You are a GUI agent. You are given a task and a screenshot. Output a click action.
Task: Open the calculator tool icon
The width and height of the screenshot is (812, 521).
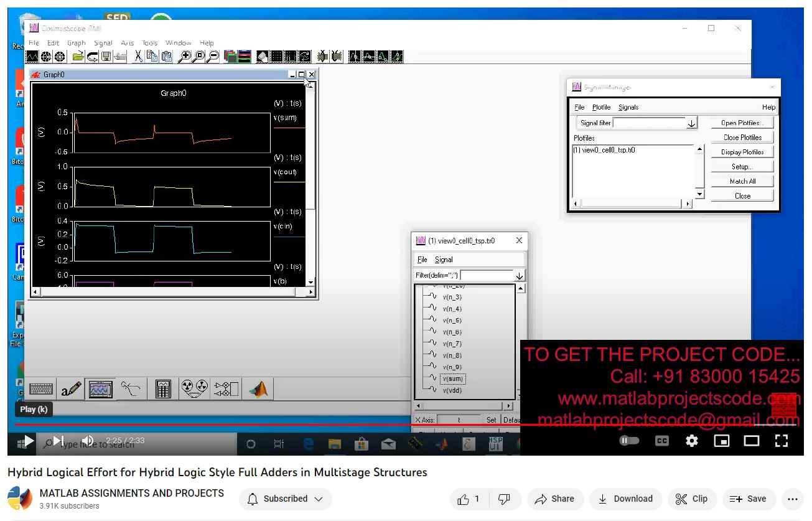click(x=163, y=389)
